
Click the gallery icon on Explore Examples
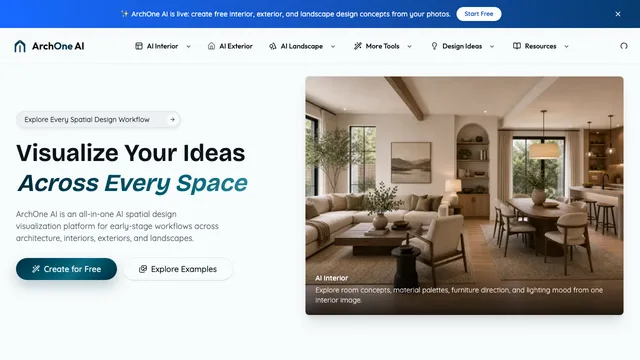(x=143, y=269)
